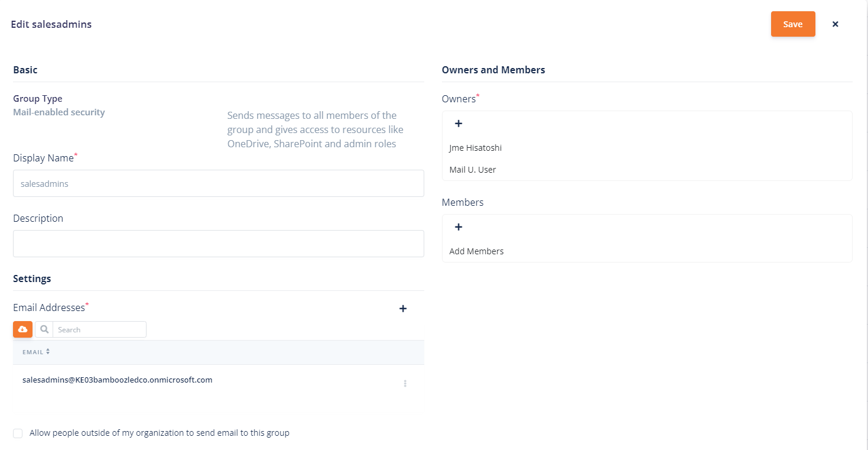
Task: Click into the Description field
Action: coord(218,244)
